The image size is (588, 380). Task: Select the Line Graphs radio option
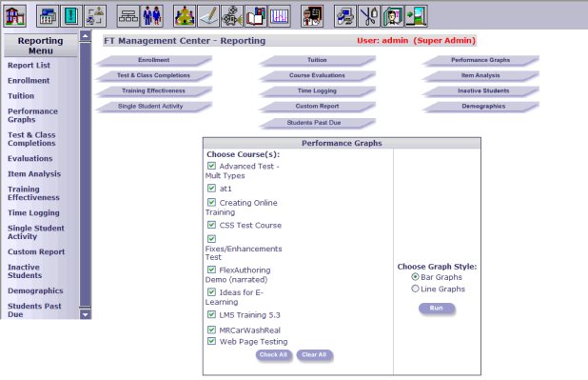coord(415,289)
